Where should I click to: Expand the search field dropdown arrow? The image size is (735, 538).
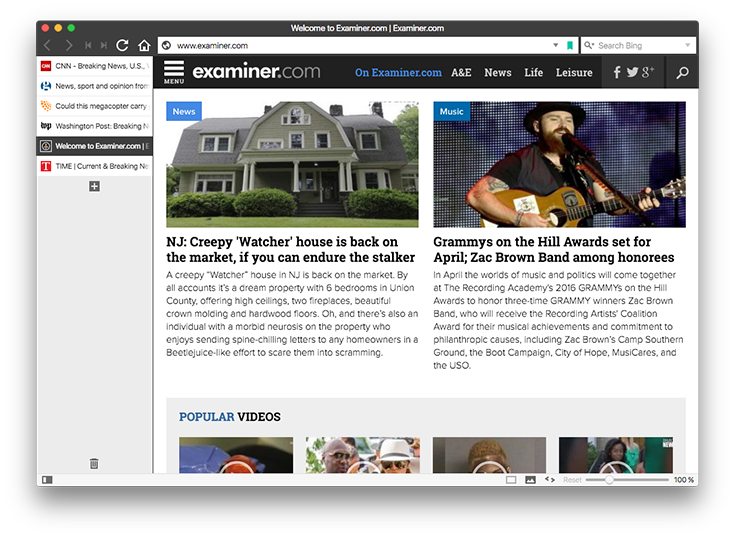pos(688,45)
